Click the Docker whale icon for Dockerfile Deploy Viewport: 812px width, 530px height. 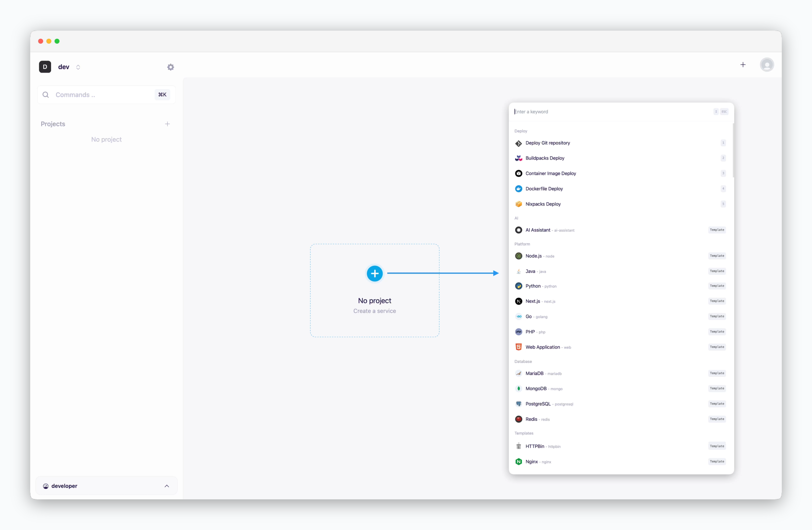point(518,189)
